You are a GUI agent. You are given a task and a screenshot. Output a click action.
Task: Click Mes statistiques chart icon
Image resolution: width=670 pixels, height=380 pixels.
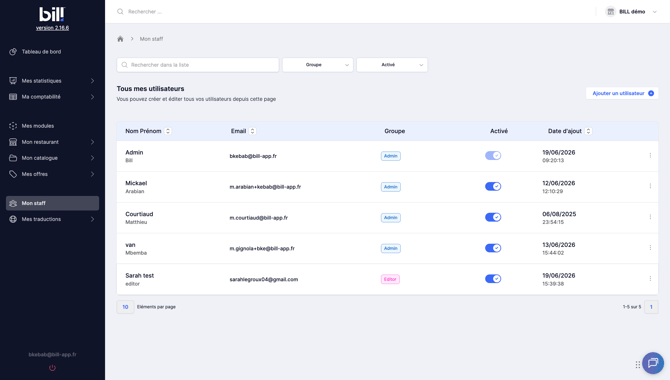(13, 81)
